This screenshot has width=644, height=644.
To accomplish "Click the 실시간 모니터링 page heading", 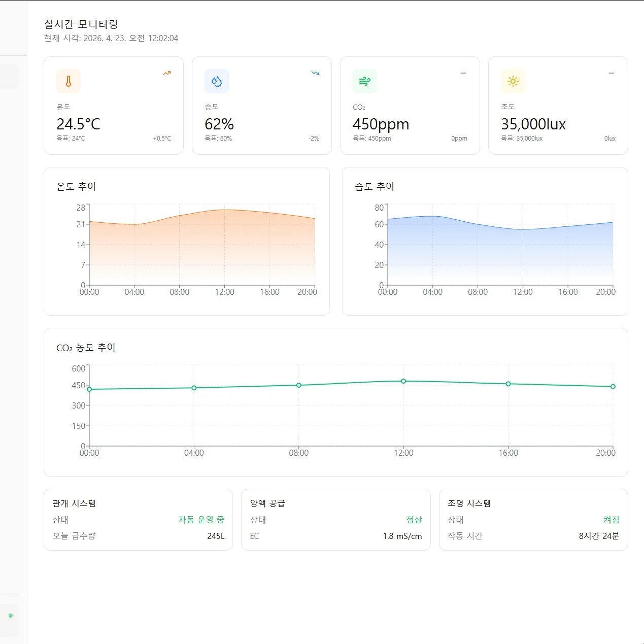I will pos(81,24).
